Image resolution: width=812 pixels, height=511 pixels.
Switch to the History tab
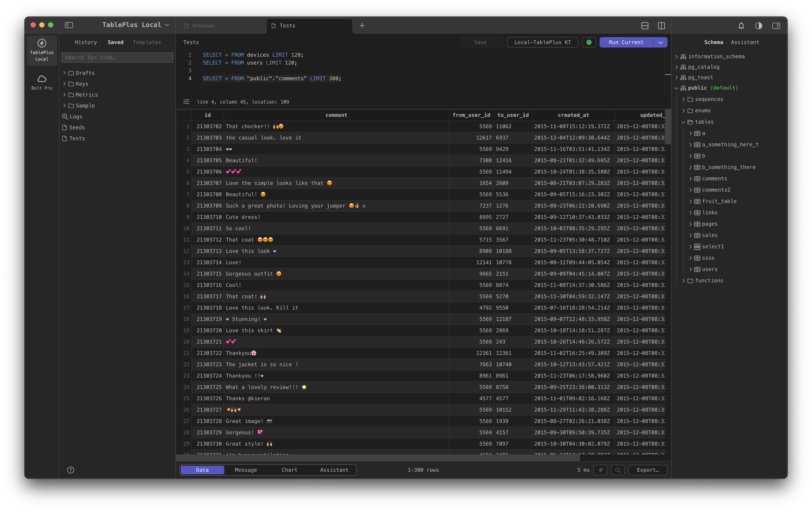click(86, 42)
